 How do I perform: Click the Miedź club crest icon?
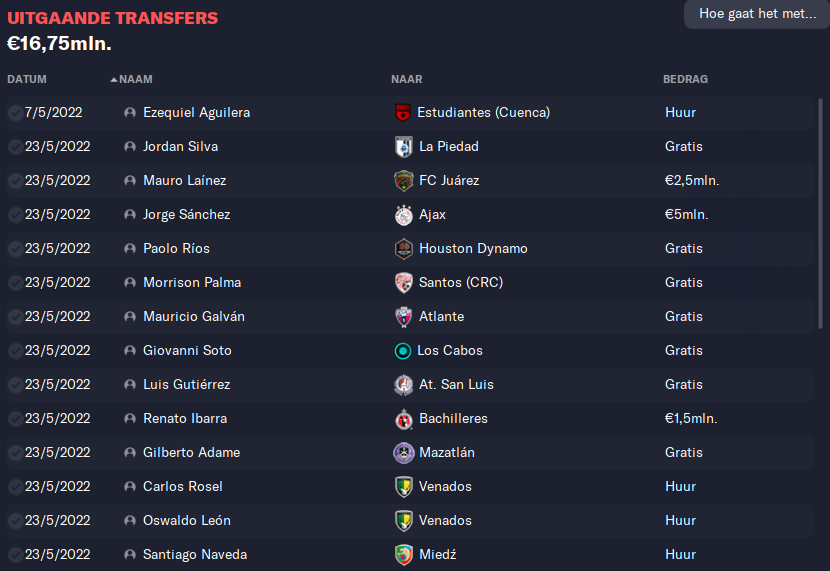pyautogui.click(x=403, y=555)
